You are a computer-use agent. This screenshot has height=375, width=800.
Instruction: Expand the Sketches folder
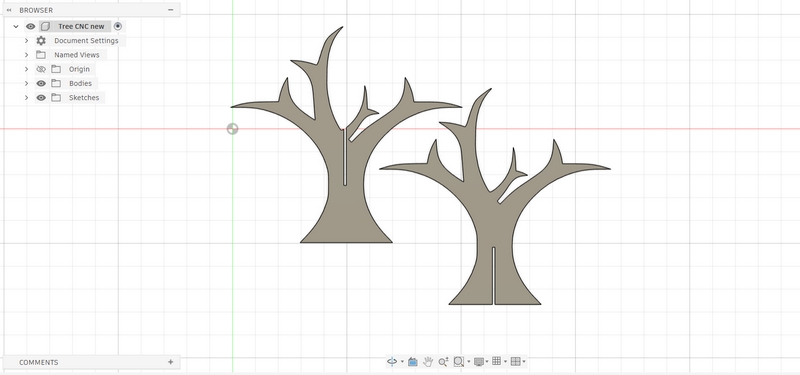(27, 98)
